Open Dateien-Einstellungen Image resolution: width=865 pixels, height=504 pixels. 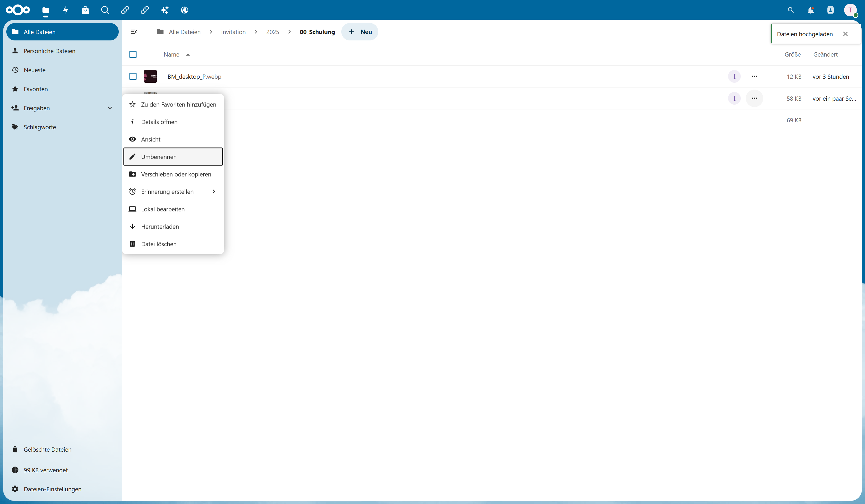click(62, 489)
